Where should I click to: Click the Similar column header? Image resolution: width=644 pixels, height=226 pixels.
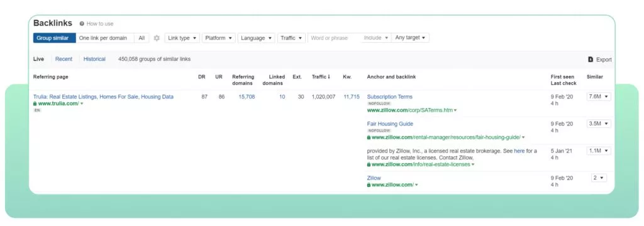pyautogui.click(x=595, y=77)
